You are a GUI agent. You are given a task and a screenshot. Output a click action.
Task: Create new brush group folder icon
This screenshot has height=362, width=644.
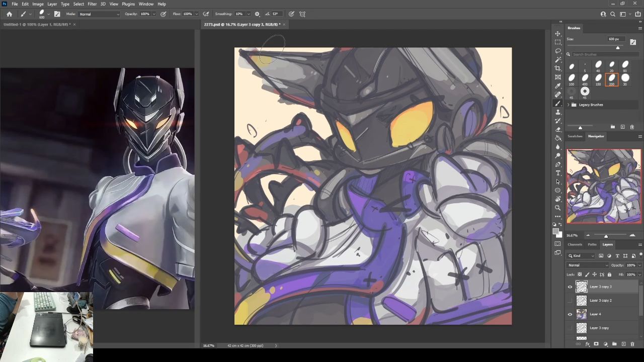click(x=613, y=127)
